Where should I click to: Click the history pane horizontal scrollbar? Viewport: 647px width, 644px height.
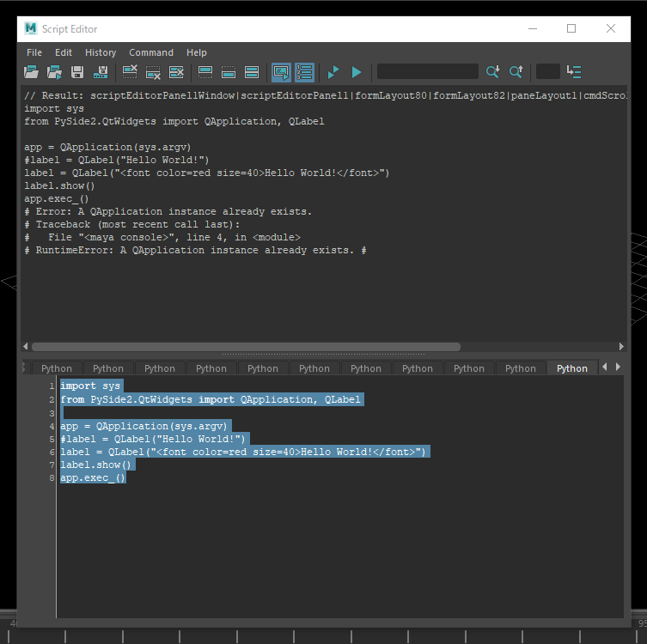[x=246, y=347]
